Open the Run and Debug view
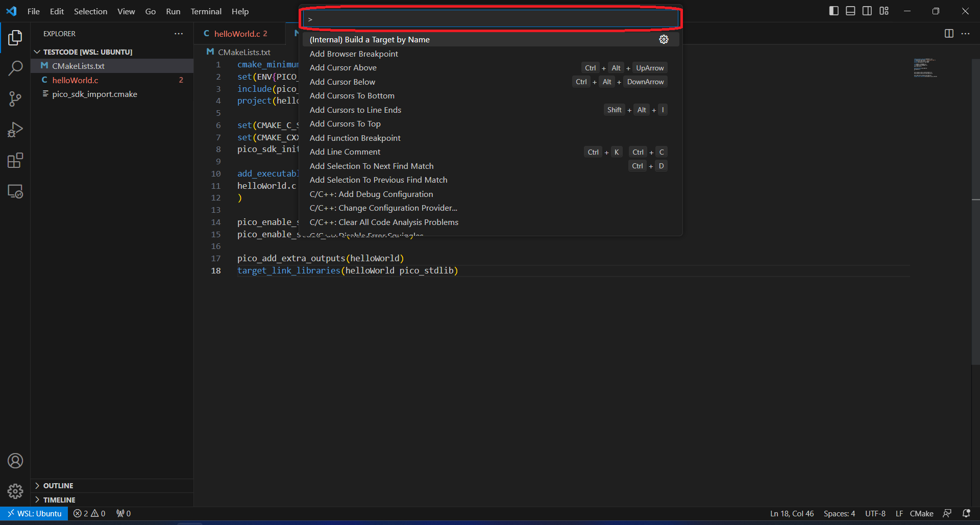 pos(15,130)
